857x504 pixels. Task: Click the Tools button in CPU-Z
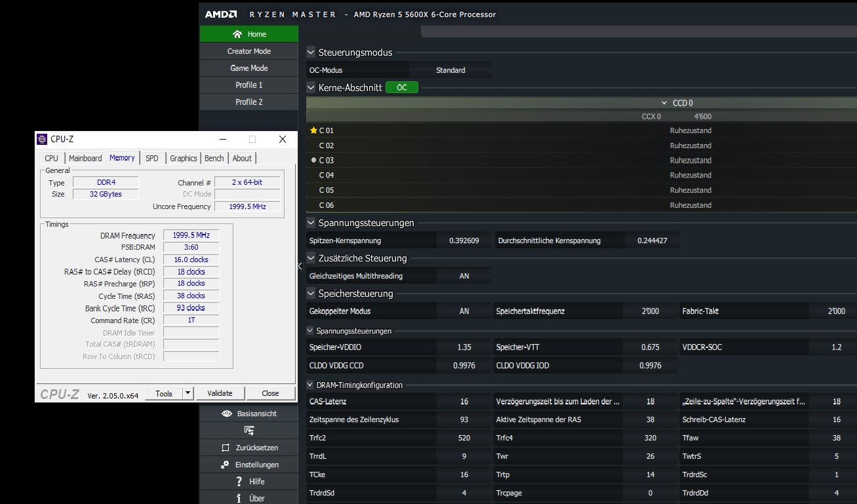pos(164,393)
